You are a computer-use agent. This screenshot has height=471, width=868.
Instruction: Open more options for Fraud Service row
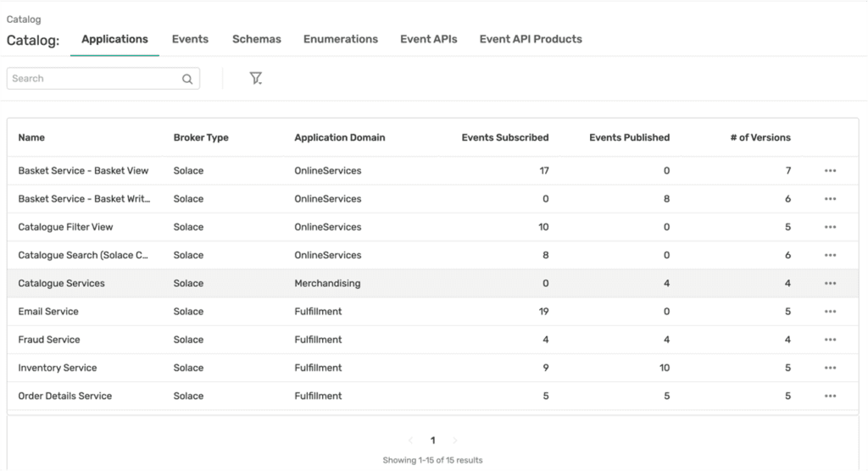(x=830, y=340)
